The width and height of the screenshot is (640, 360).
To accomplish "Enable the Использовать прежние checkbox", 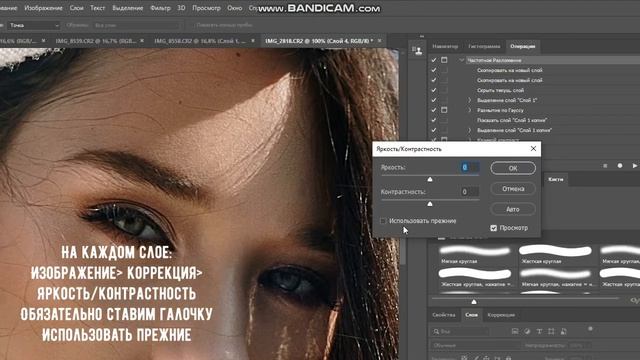I will [x=383, y=221].
